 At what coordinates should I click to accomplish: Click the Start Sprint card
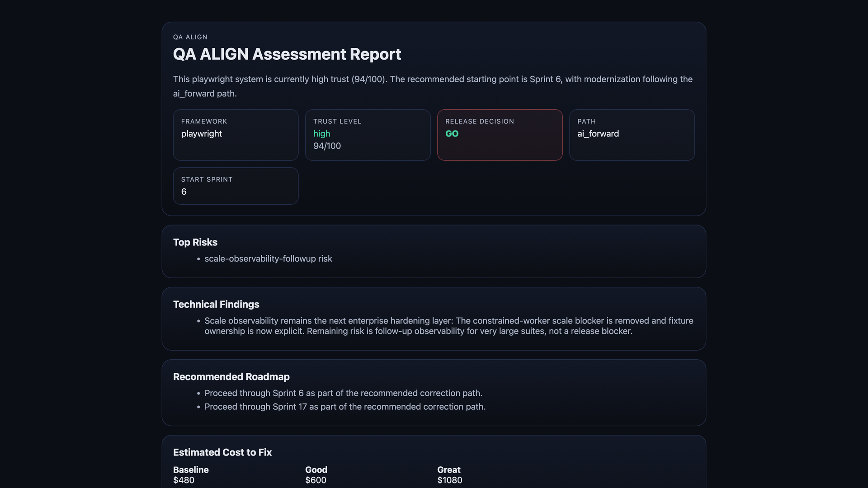(236, 186)
